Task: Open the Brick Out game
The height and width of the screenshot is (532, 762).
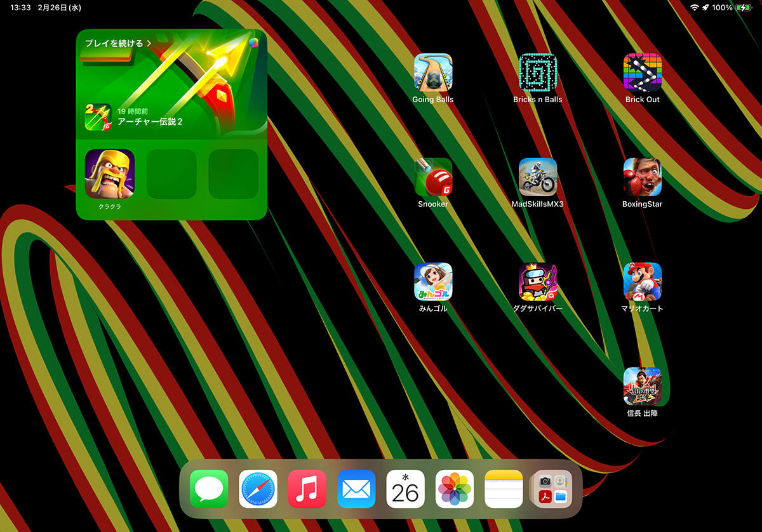Action: coord(643,72)
